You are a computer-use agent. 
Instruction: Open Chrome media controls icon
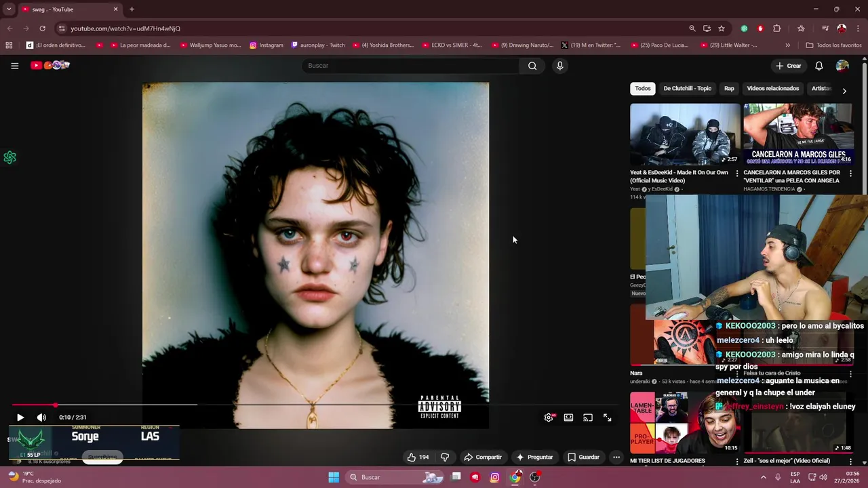coord(825,28)
